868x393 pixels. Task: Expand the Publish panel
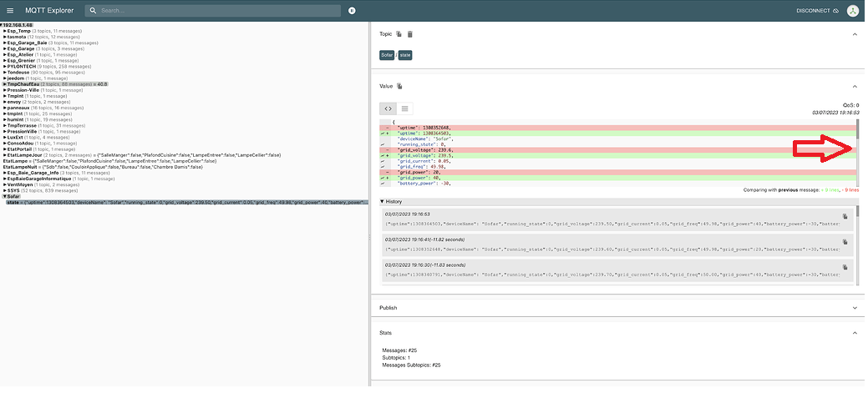point(855,308)
